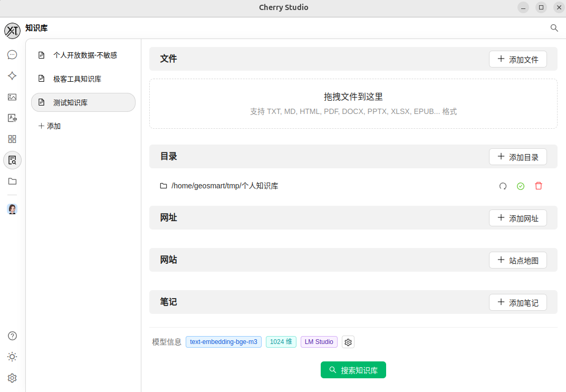The height and width of the screenshot is (392, 566).
Task: Delete the 个人知识库 directory entry
Action: click(x=538, y=186)
